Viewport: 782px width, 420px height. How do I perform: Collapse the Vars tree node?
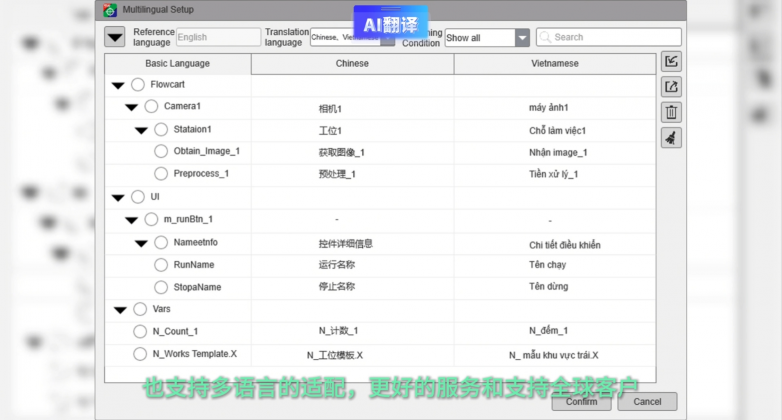tap(120, 310)
